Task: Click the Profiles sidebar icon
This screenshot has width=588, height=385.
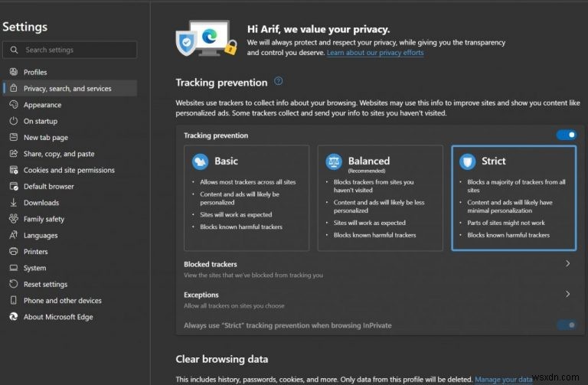Action: pos(14,72)
